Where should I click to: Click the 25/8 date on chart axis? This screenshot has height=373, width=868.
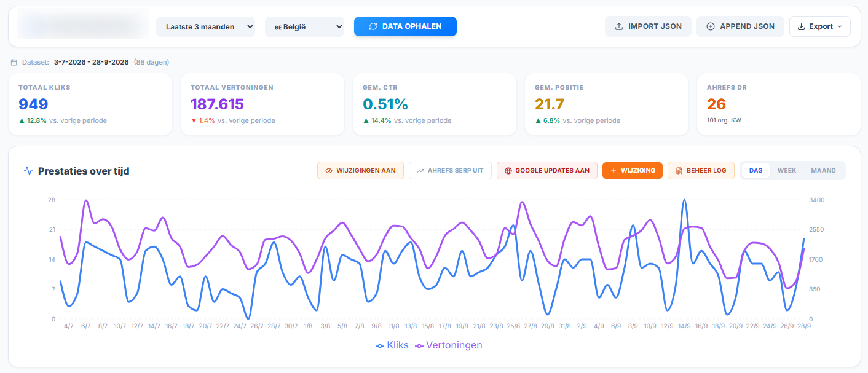pos(513,326)
